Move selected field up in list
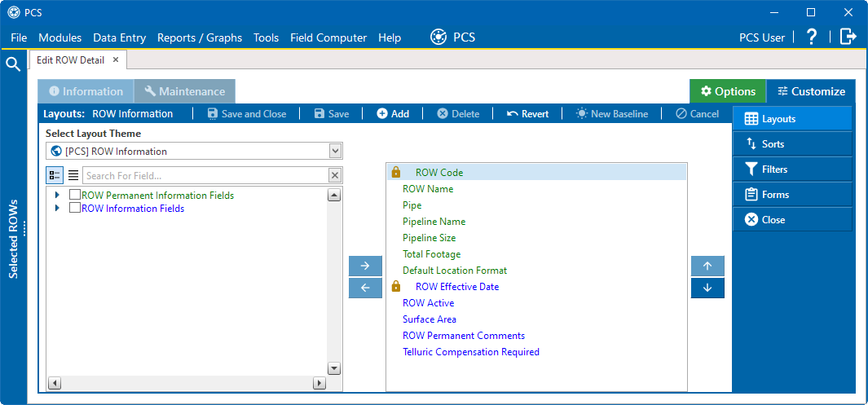Viewport: 868px width, 405px height. 707,266
